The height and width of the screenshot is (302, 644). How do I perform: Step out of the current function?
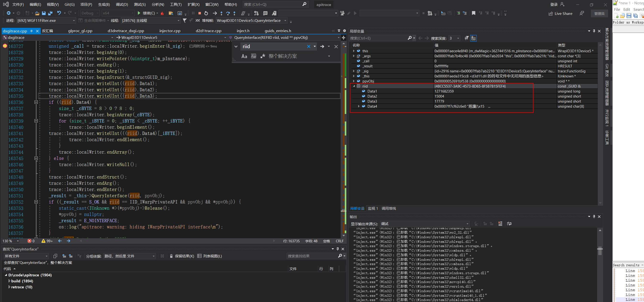[x=234, y=13]
